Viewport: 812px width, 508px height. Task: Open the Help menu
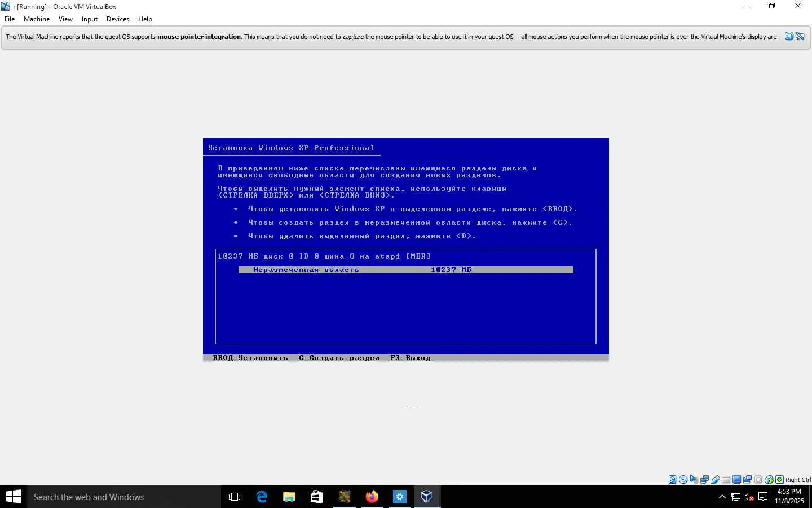coord(145,19)
